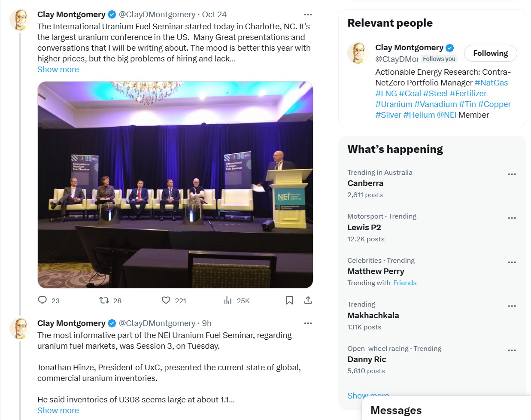Click the more icon beside Makhachkala trend
Viewport: 531px width, 420px height.
coord(512,306)
